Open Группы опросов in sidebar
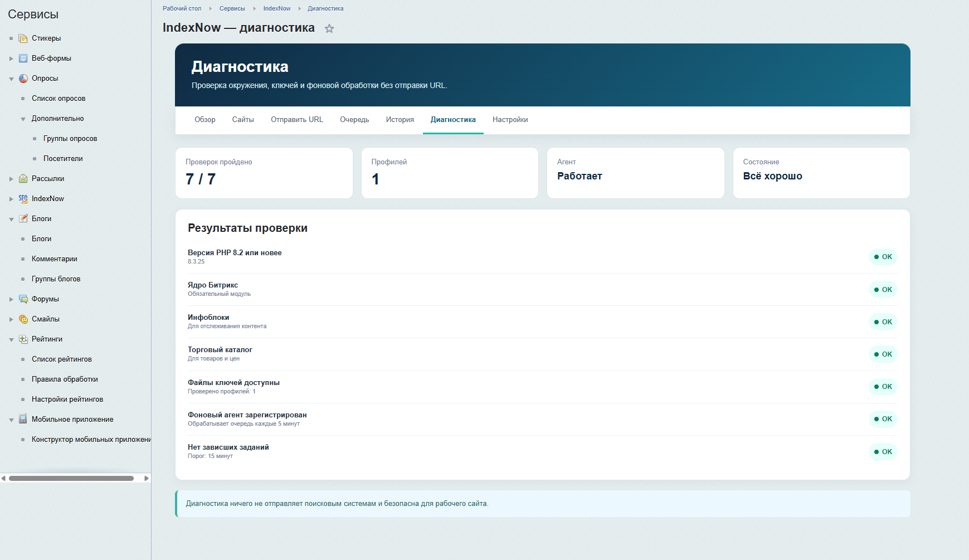Image resolution: width=969 pixels, height=560 pixels. pyautogui.click(x=70, y=139)
